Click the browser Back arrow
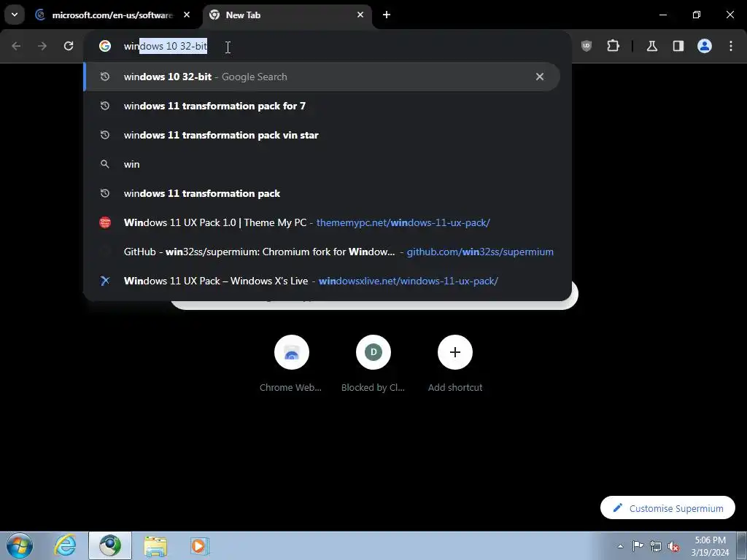 click(x=16, y=46)
